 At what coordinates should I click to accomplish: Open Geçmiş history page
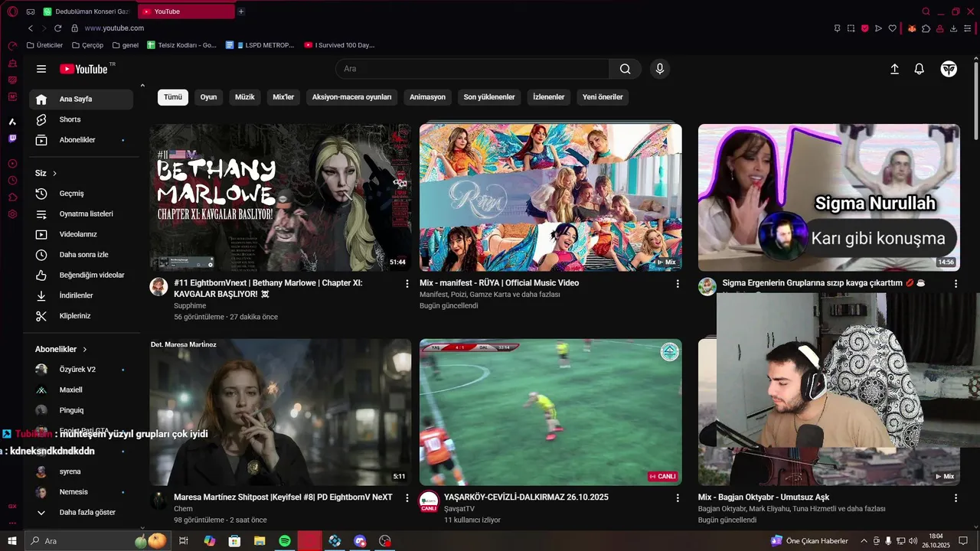click(x=81, y=194)
